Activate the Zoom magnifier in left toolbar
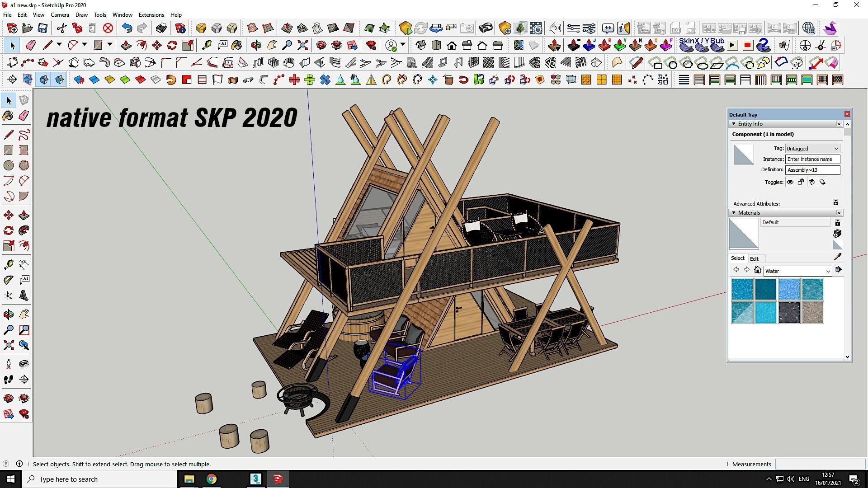Screen dimensions: 868x488 (8, 330)
